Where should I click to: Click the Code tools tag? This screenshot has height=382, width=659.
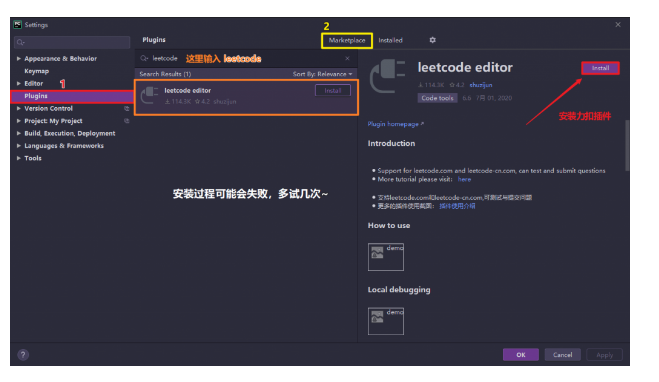click(x=438, y=98)
